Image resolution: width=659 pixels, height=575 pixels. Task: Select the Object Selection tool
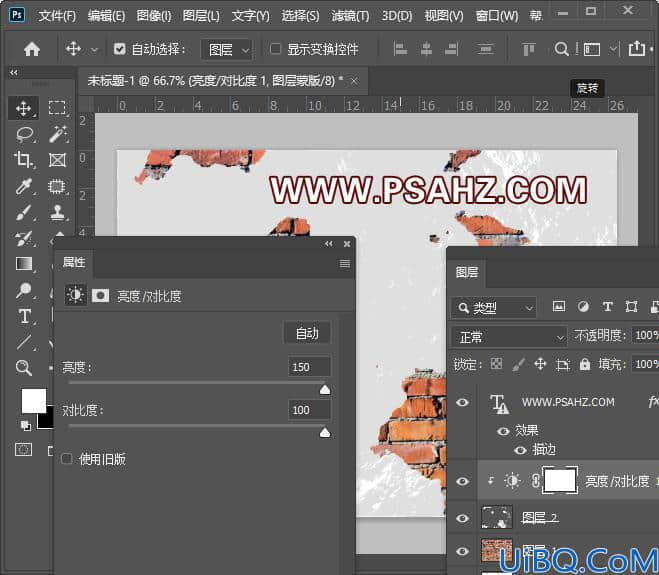[x=57, y=186]
